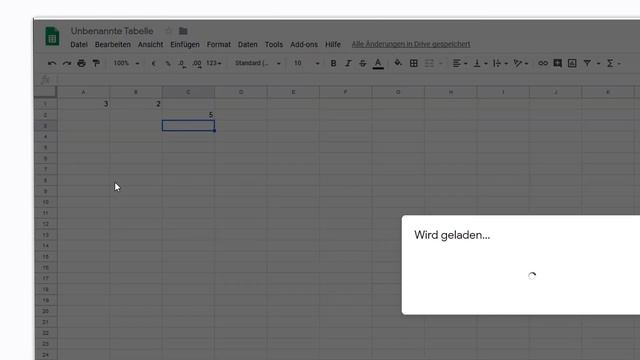The image size is (640, 360).
Task: Click the text rotation icon
Action: [x=517, y=63]
